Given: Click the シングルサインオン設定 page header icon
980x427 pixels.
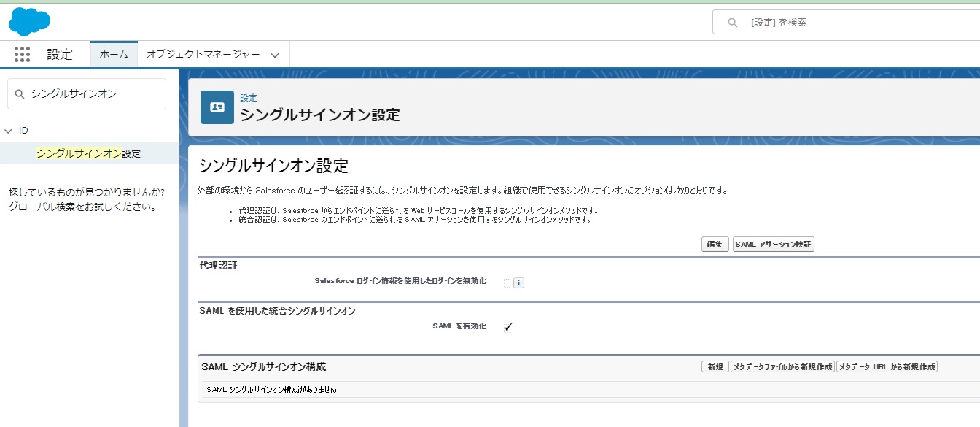Looking at the screenshot, I should 217,107.
